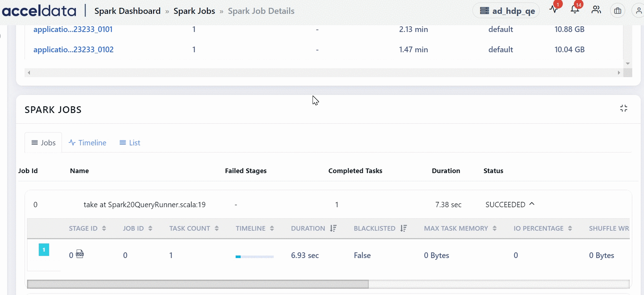This screenshot has height=295, width=644.
Task: Open the pulse activity alerts icon
Action: [x=554, y=10]
